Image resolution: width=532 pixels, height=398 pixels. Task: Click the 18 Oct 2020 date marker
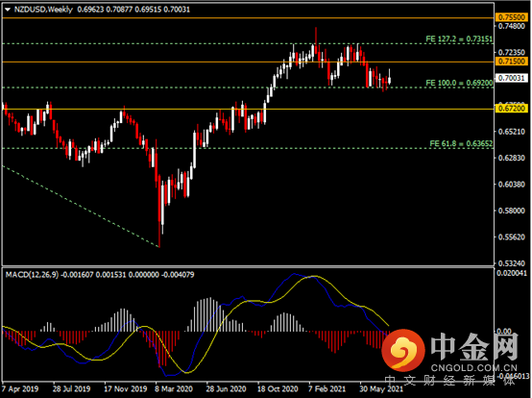pyautogui.click(x=278, y=388)
